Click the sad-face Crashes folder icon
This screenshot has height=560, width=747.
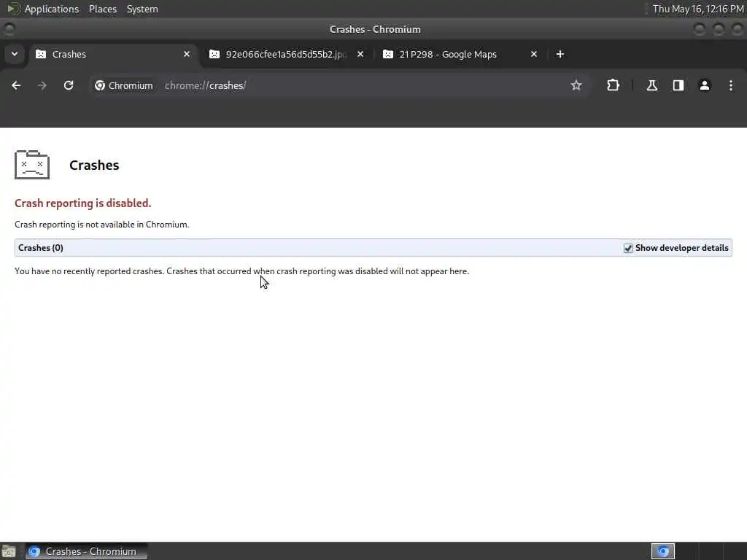pos(32,165)
